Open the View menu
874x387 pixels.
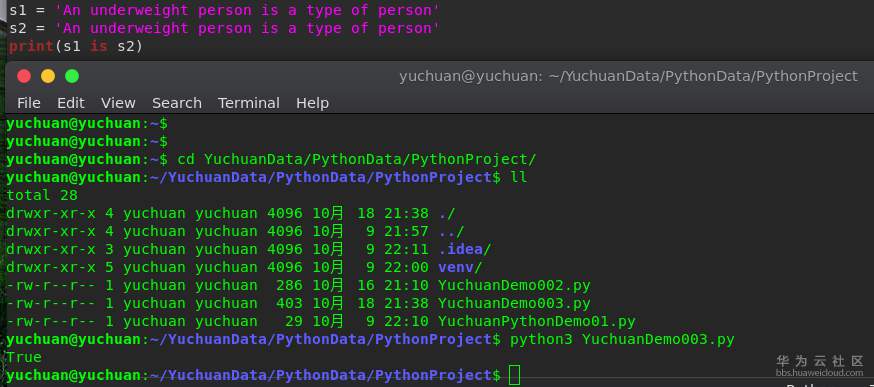tap(118, 103)
